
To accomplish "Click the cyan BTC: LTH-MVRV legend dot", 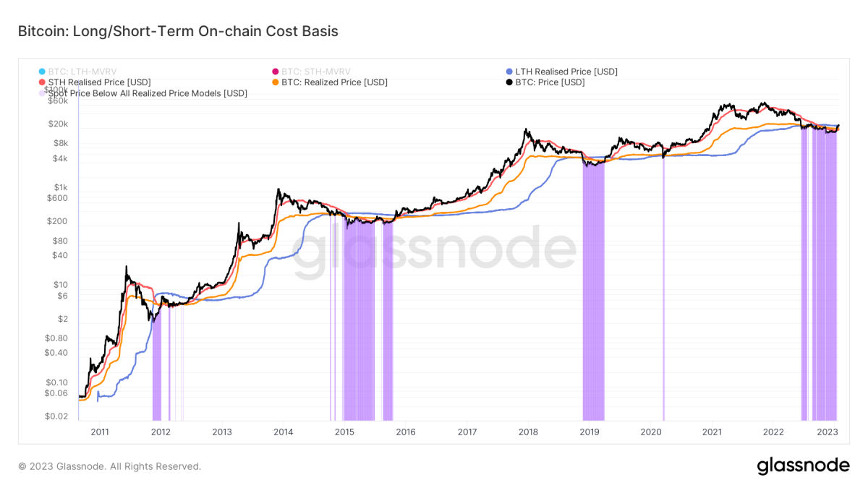I will (42, 72).
